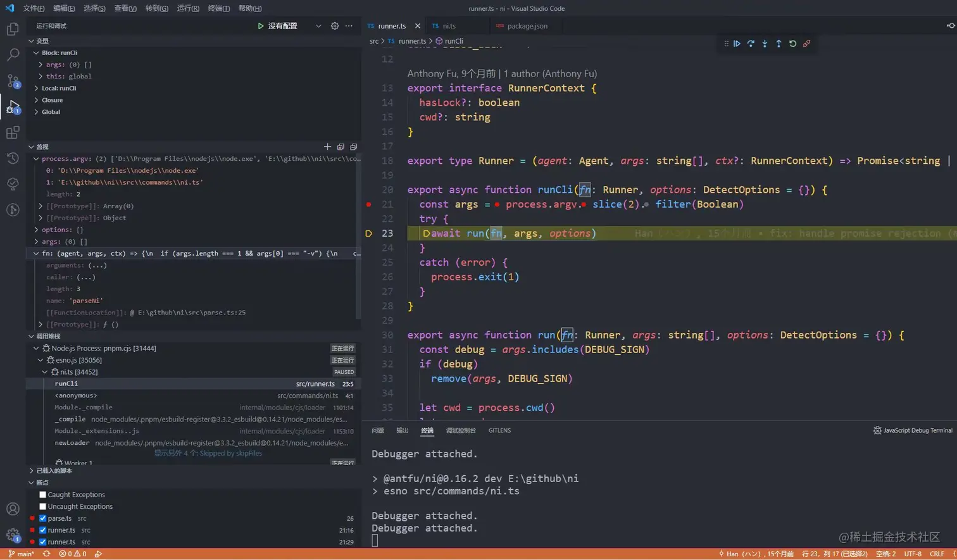The image size is (957, 560).
Task: Click CRLF line ending in status bar
Action: pos(937,554)
